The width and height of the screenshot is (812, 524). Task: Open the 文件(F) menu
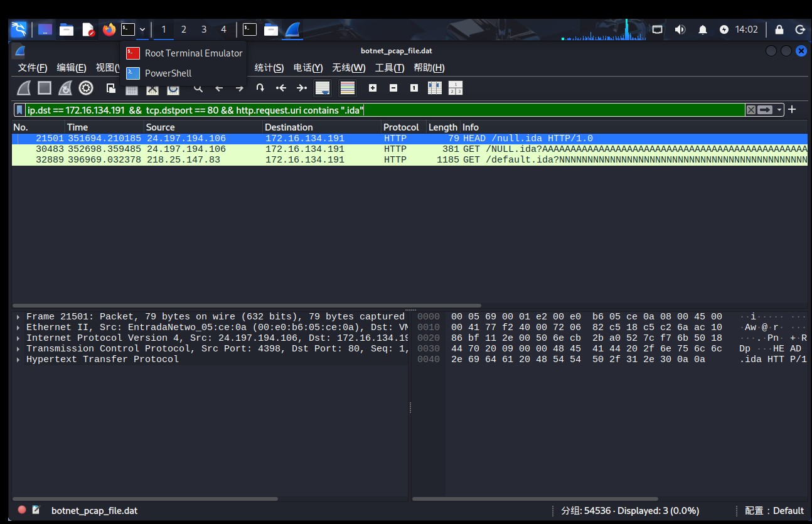[x=33, y=68]
